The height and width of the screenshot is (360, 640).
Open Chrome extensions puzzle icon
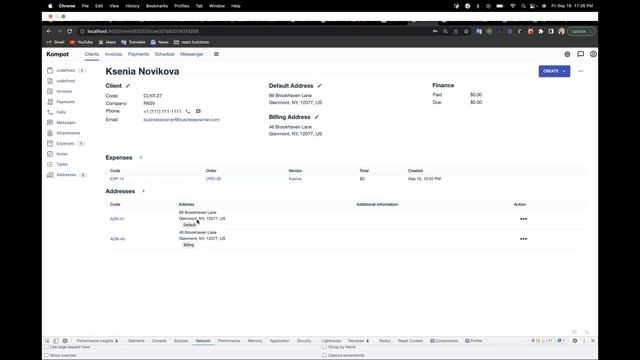pyautogui.click(x=541, y=31)
